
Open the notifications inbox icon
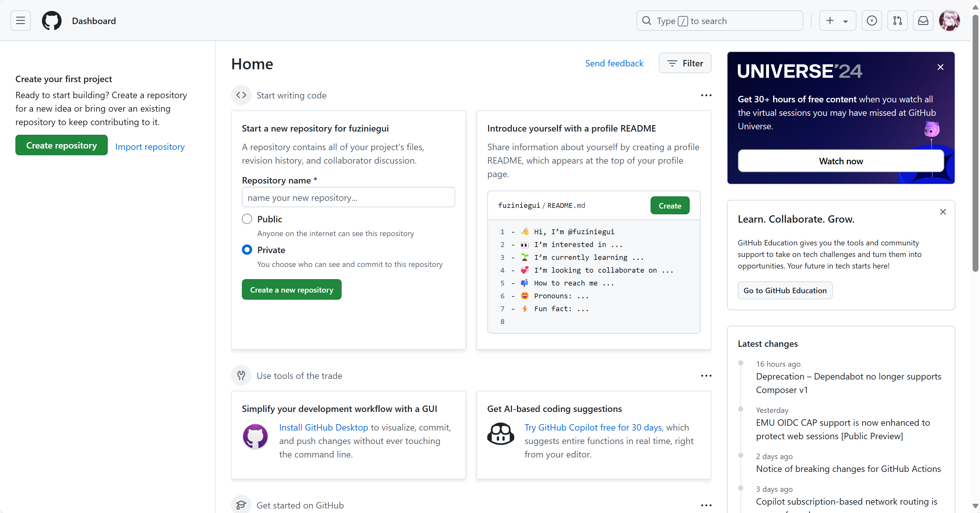point(923,21)
